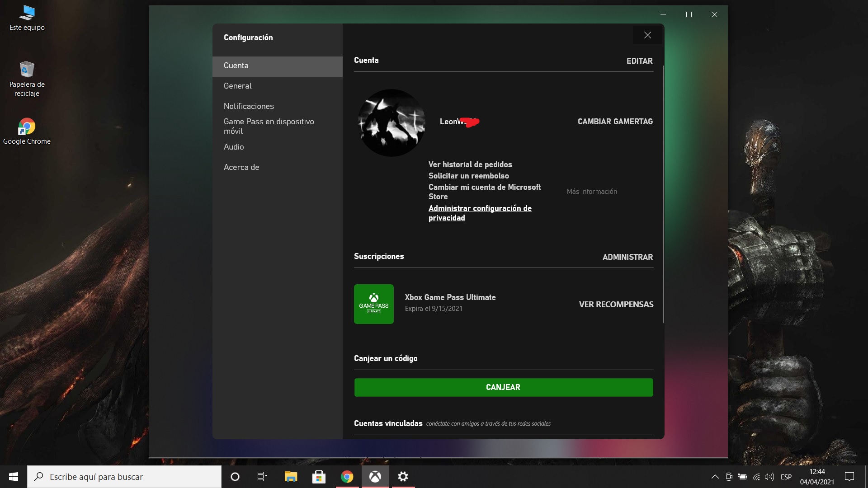Open Microsoft Store from the taskbar
Image resolution: width=868 pixels, height=488 pixels.
click(319, 477)
